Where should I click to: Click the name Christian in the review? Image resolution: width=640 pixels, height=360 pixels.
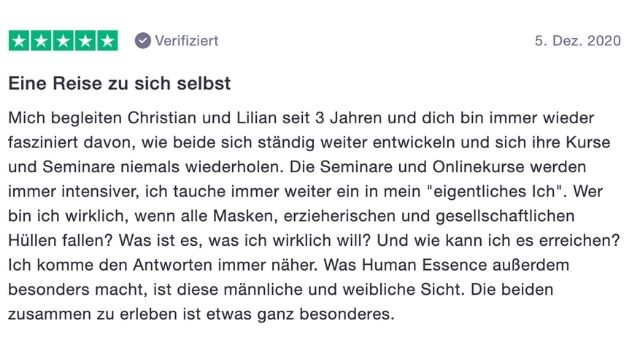162,118
